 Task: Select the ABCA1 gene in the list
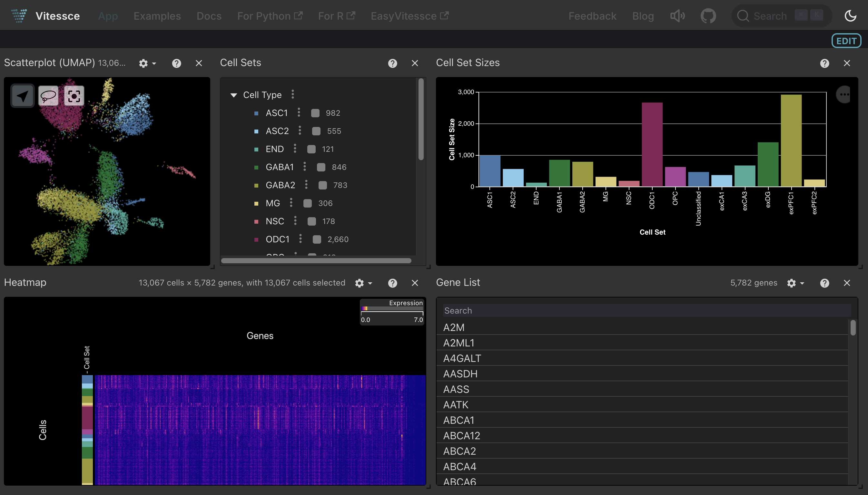459,420
